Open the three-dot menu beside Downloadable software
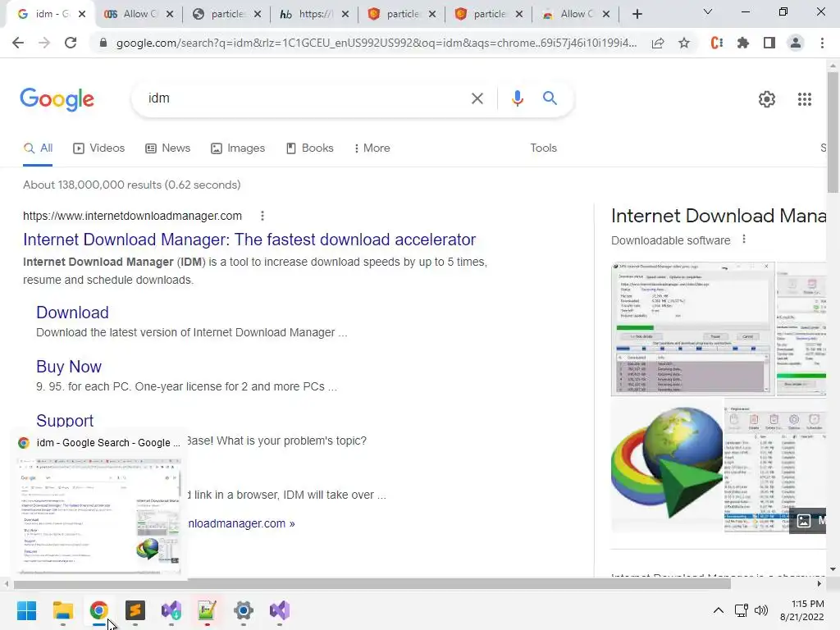Viewport: 840px width, 630px height. 743,240
